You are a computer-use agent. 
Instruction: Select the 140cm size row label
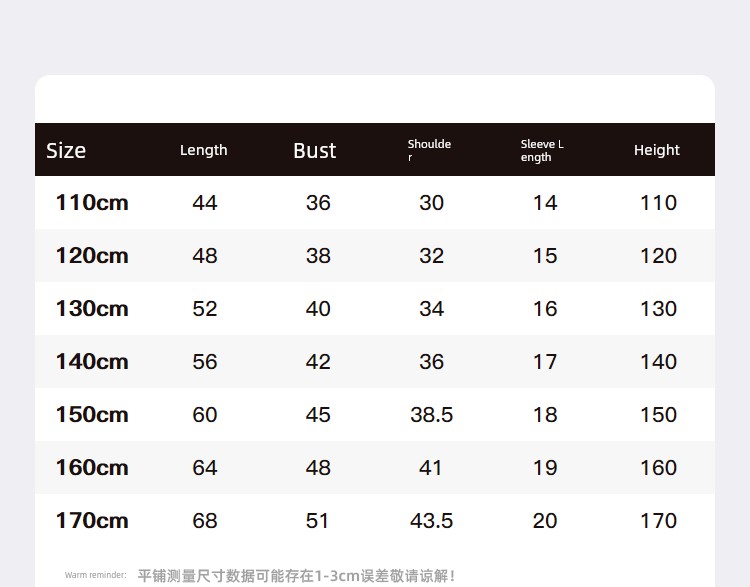coord(92,362)
